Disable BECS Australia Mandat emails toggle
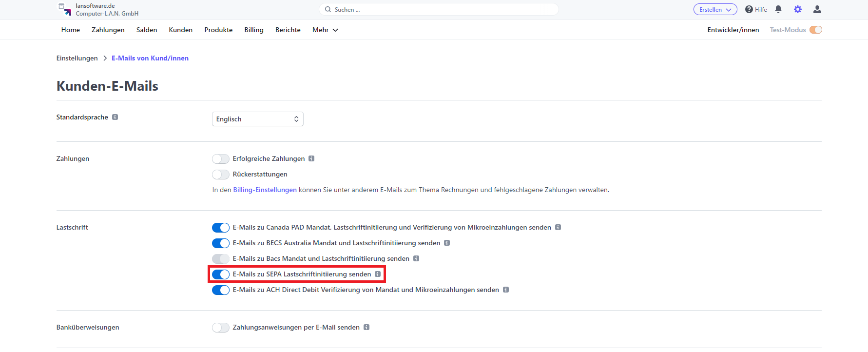Screen dimensions: 868x352 pos(221,243)
